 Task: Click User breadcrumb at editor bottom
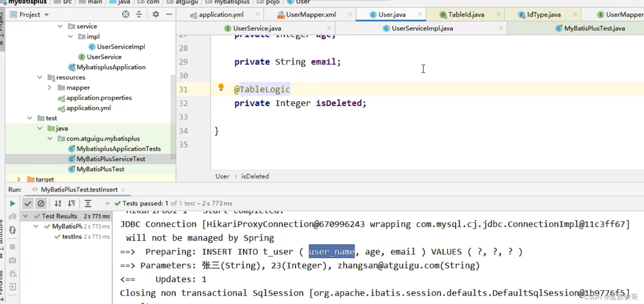point(222,176)
